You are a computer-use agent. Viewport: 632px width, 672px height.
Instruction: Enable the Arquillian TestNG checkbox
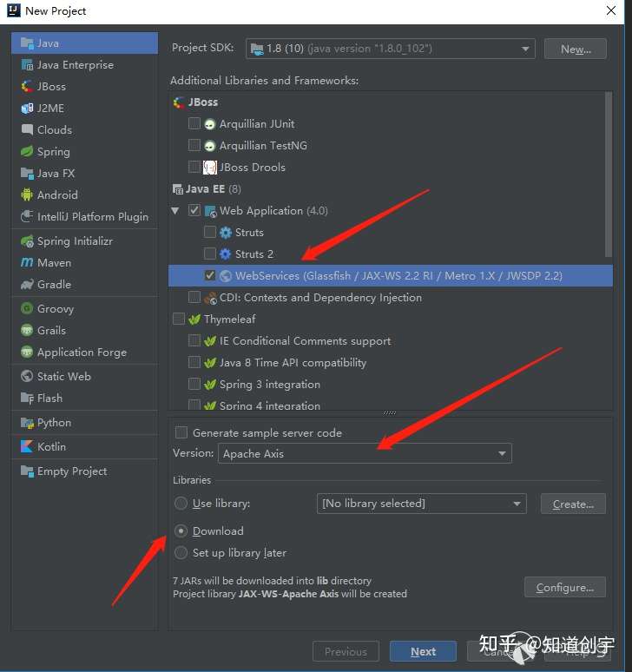(194, 145)
